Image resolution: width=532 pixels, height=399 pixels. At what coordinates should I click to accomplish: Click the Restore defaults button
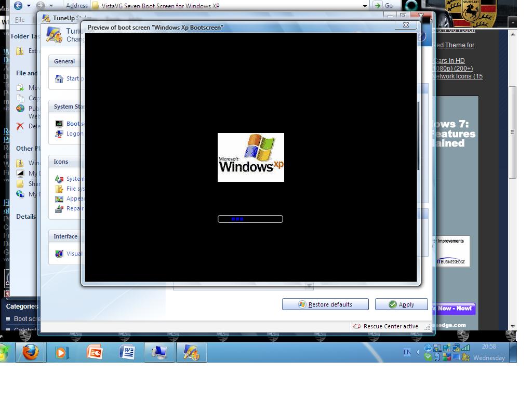click(325, 304)
